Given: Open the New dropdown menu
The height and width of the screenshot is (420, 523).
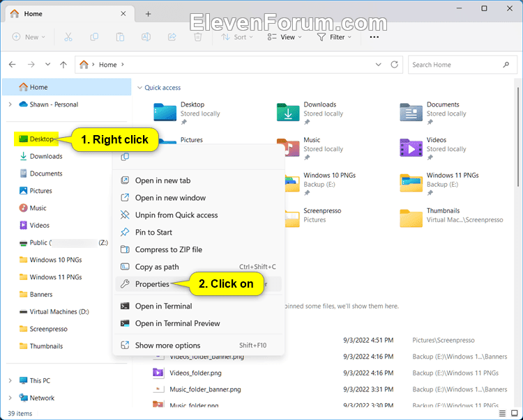Looking at the screenshot, I should tap(29, 37).
